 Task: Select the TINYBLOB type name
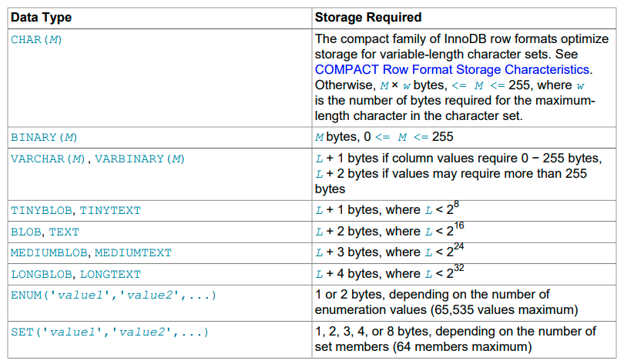pos(42,209)
